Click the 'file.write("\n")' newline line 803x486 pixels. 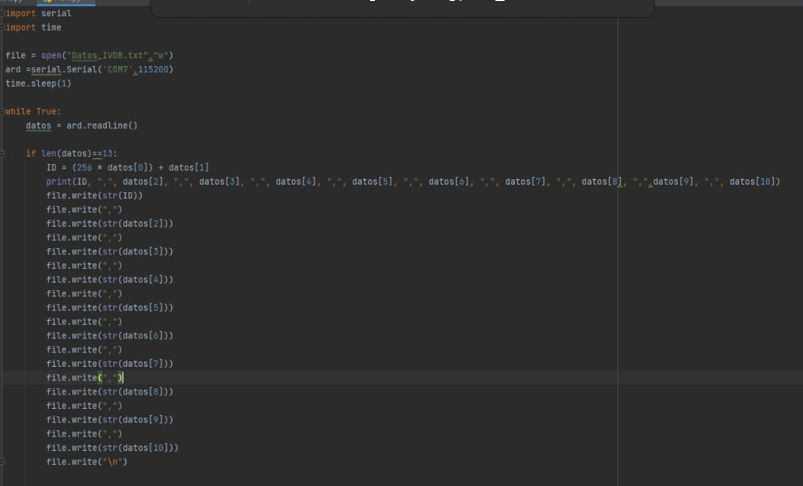point(87,462)
